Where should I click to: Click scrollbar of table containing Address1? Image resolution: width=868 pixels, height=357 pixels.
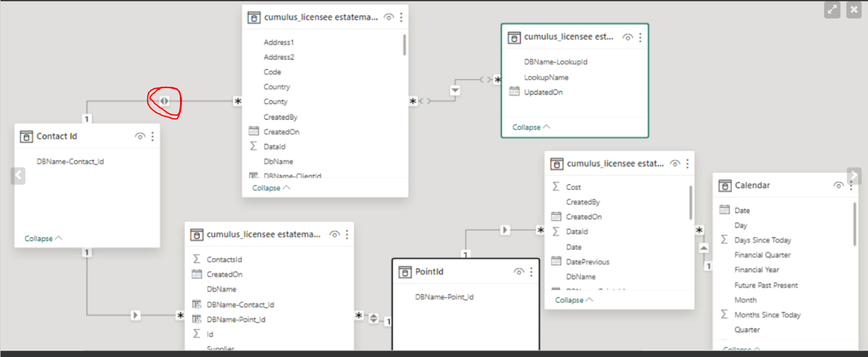[x=405, y=45]
